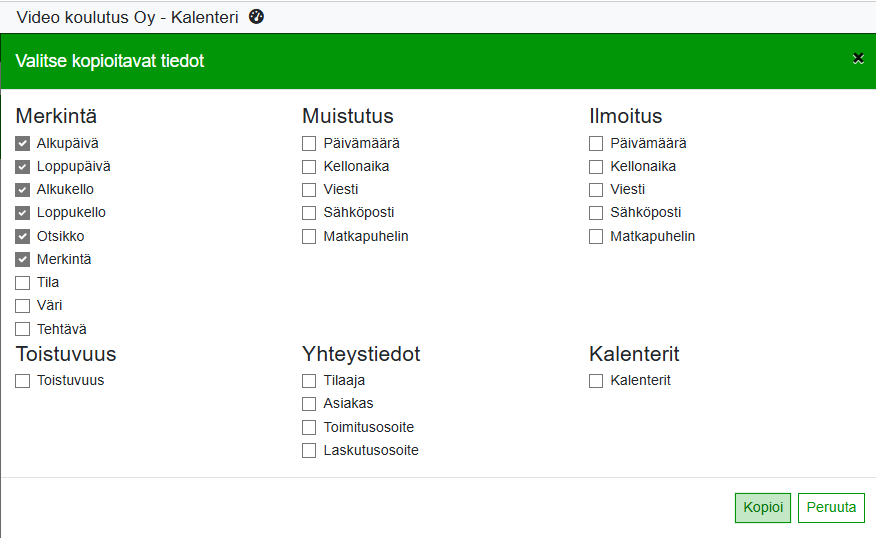The image size is (876, 538).
Task: Disable the Loppupäivä checkbox
Action: 22,167
